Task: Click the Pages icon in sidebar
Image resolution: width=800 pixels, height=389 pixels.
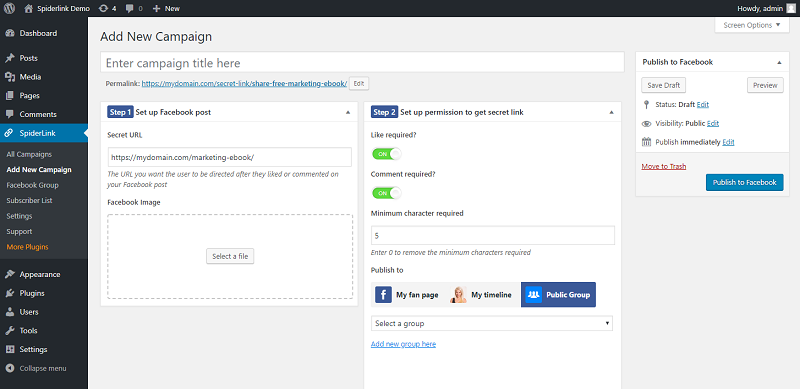Action: (x=10, y=95)
